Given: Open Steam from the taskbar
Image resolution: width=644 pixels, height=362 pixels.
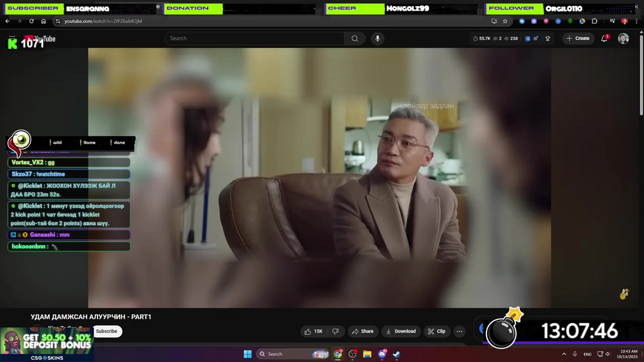Looking at the screenshot, I should click(396, 354).
